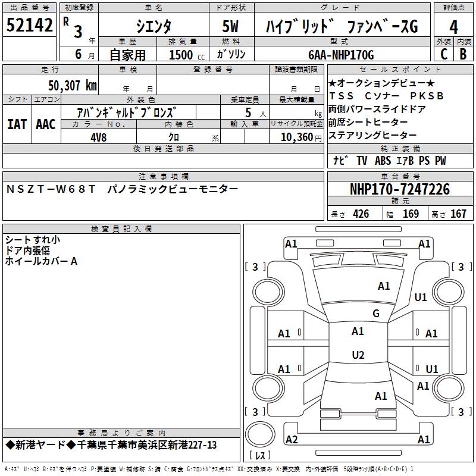Click 純正装備 section header

(400, 148)
